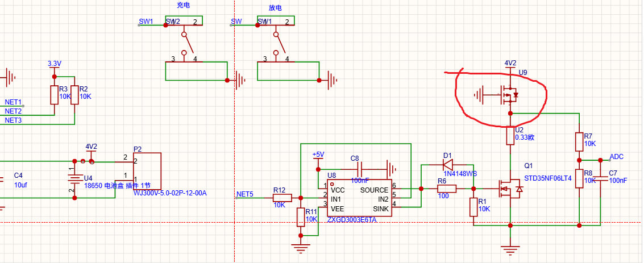Click the ADC net label
644x263 pixels.
click(617, 157)
